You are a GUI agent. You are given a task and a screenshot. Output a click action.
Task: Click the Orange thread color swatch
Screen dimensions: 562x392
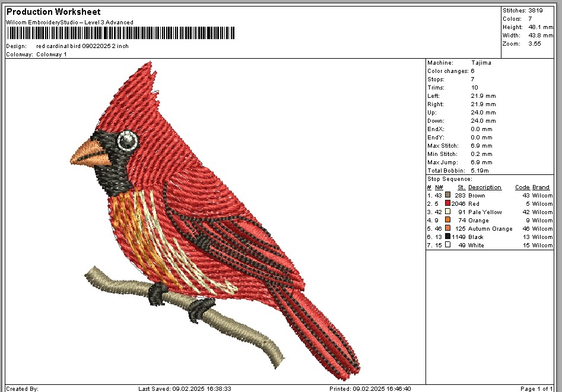coord(447,220)
